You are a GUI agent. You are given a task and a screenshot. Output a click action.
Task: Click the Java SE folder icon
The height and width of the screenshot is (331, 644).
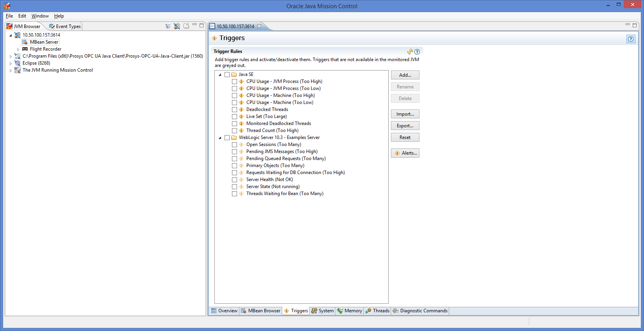point(234,74)
